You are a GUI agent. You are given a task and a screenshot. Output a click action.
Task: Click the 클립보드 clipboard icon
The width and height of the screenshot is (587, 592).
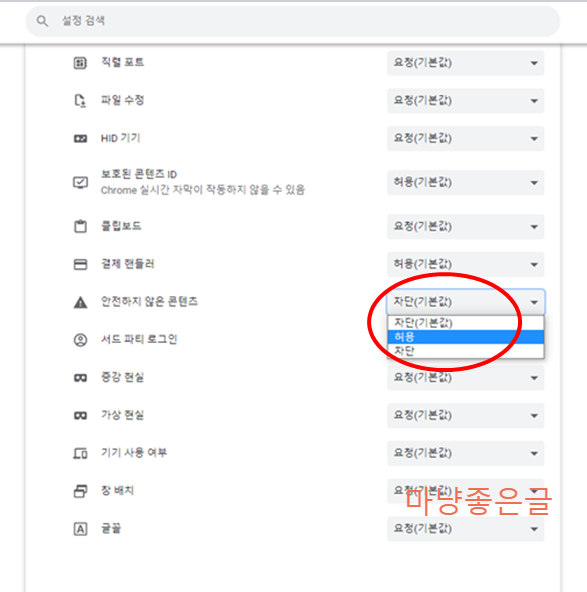point(80,227)
